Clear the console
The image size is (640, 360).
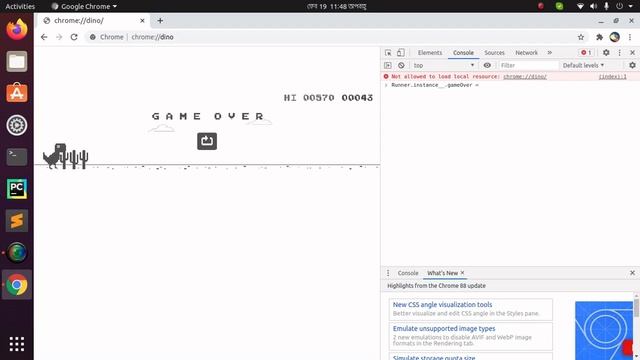point(401,65)
